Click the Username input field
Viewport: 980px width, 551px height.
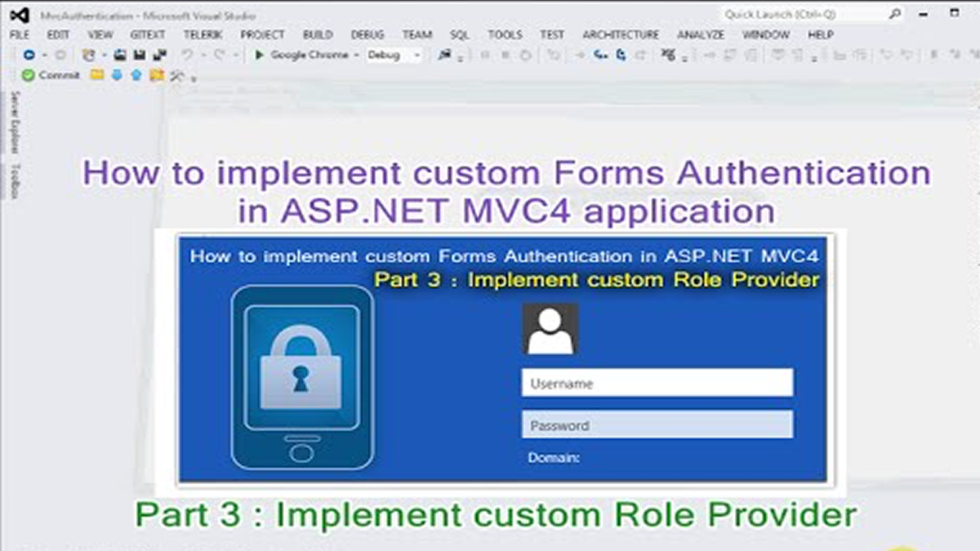tap(657, 383)
